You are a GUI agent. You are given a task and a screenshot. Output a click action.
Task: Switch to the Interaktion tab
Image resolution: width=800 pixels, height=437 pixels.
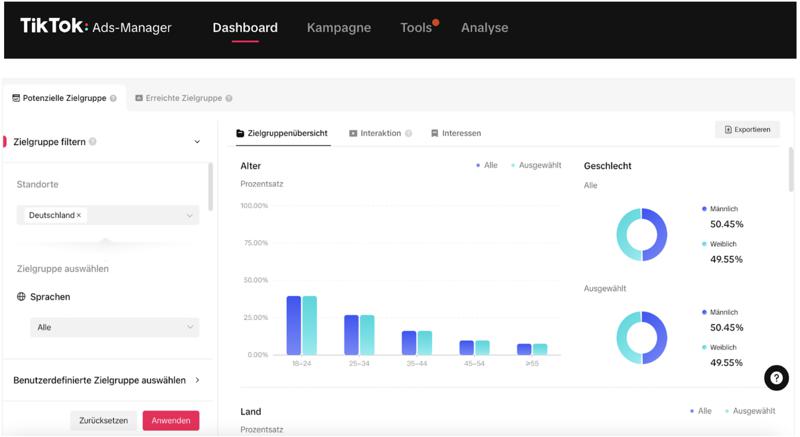381,133
